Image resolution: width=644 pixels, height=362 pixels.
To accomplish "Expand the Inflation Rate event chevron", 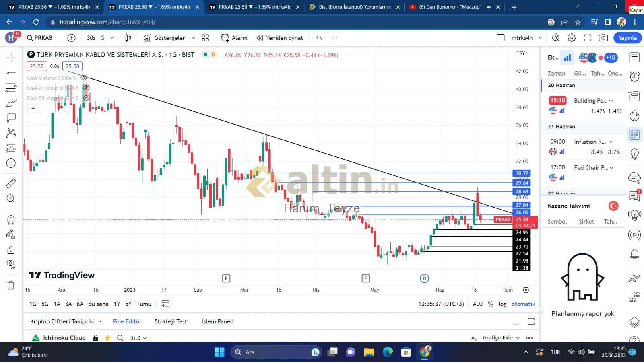I will pos(610,142).
